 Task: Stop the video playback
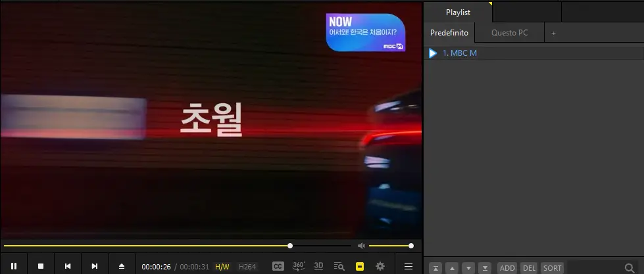tap(41, 266)
